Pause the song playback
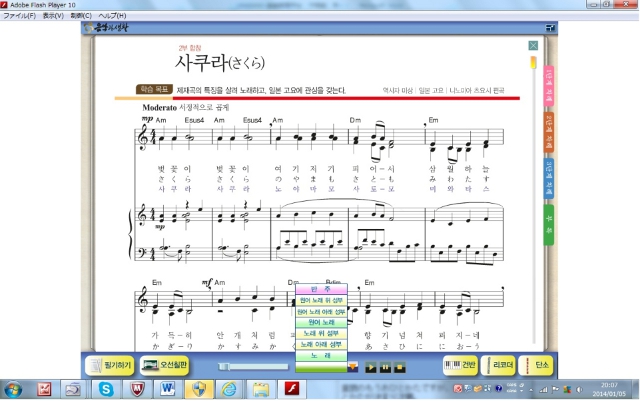This screenshot has height=406, width=640. 385,367
